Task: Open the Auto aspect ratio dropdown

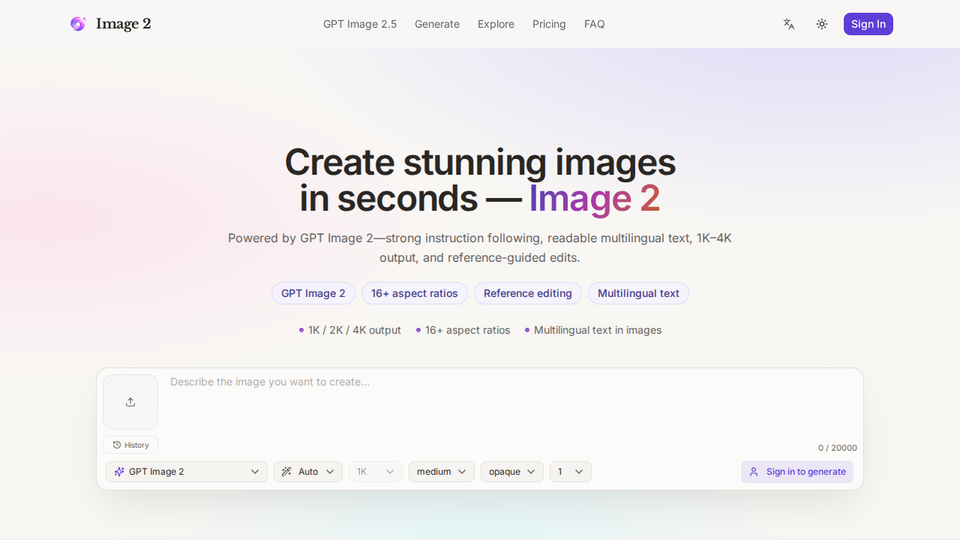Action: point(308,471)
